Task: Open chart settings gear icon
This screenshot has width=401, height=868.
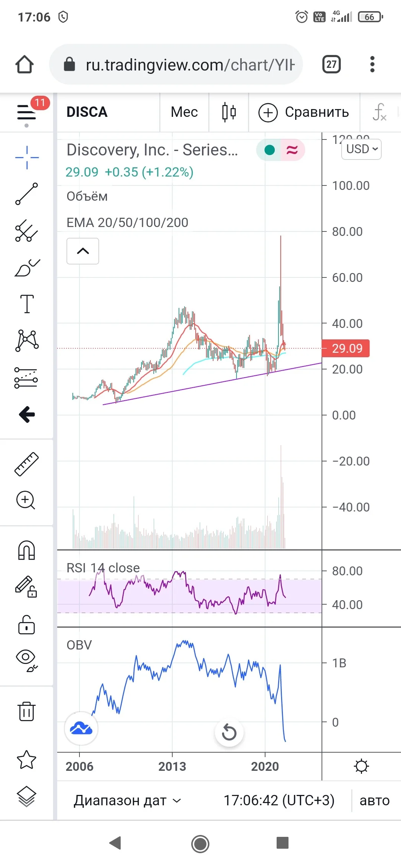Action: tap(361, 766)
